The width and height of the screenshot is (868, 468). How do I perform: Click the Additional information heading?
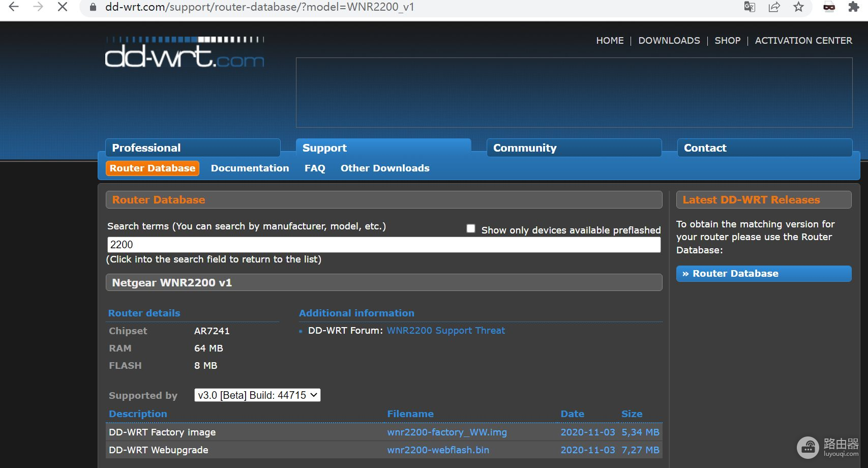click(x=356, y=313)
